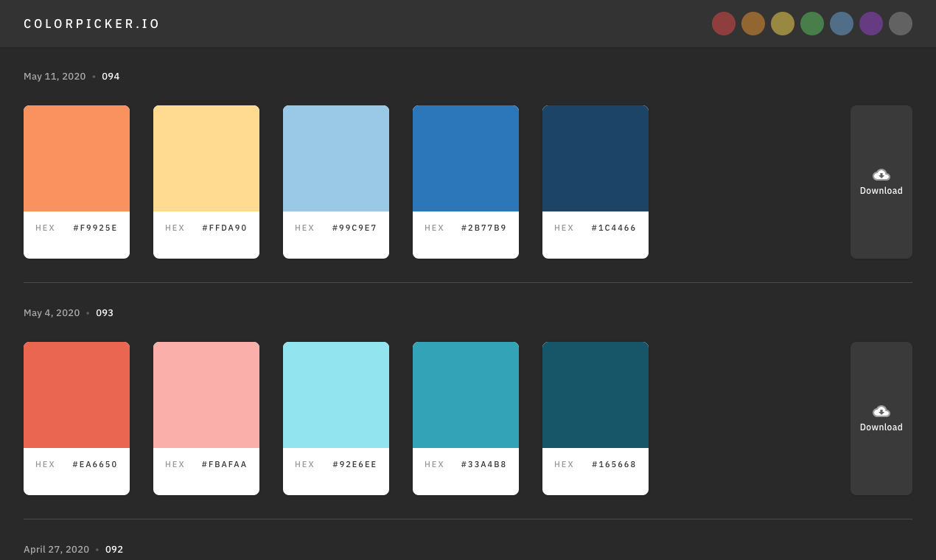This screenshot has width=936, height=560.
Task: Select the purple color filter circle
Action: click(x=871, y=23)
